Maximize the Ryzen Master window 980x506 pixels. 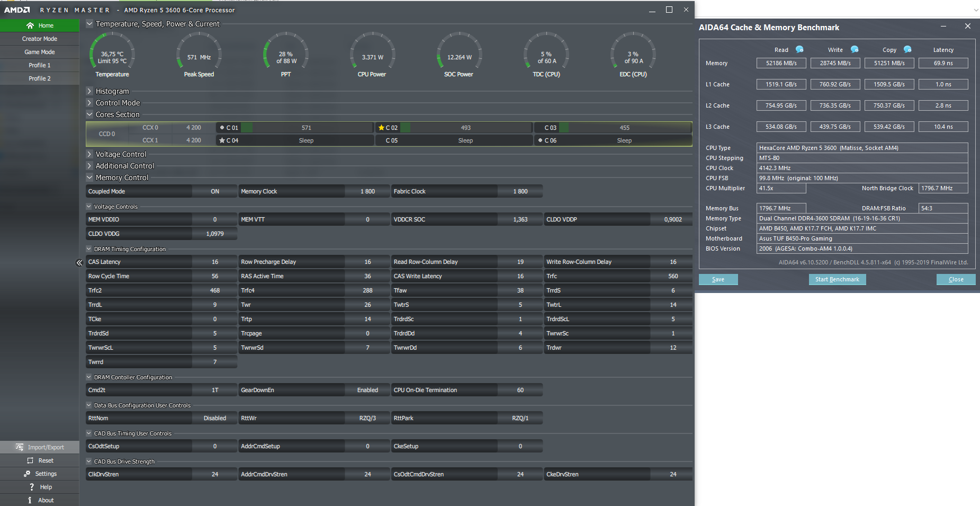[669, 10]
